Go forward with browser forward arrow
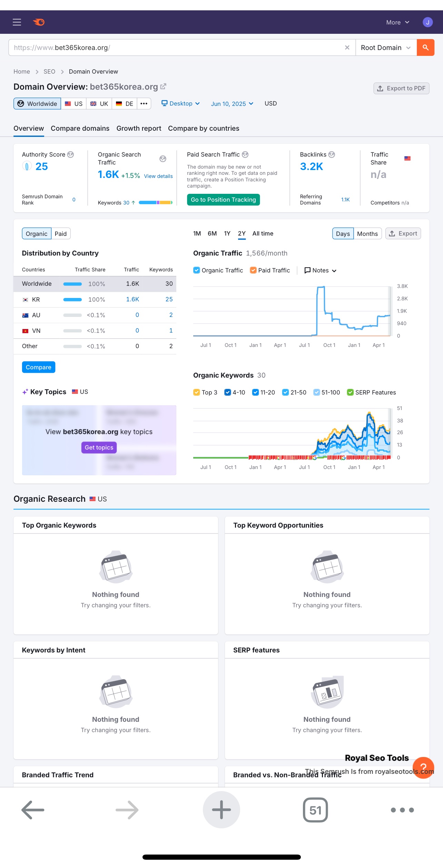 [127, 810]
